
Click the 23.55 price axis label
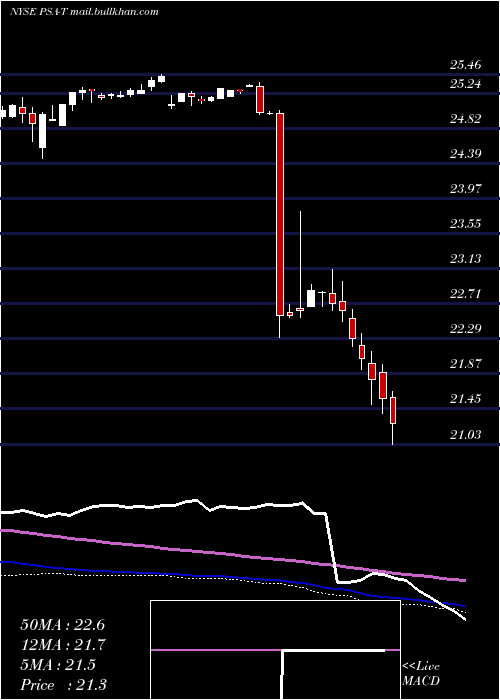(x=466, y=224)
